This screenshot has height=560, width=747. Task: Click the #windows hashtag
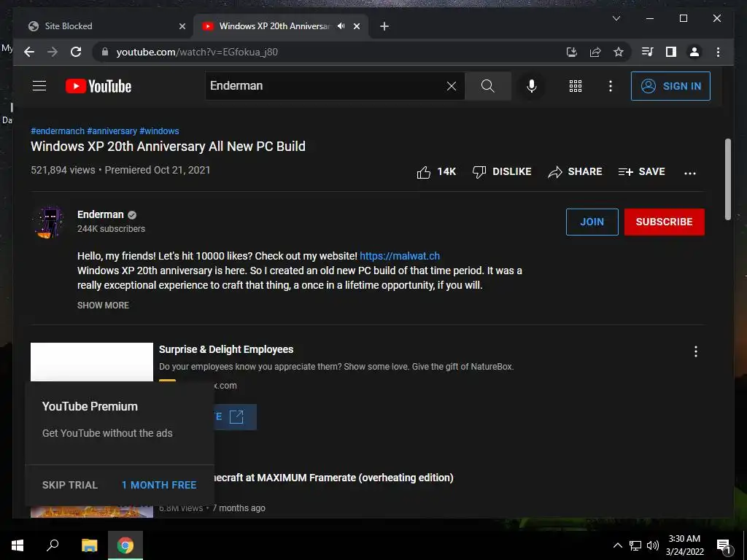[x=159, y=131]
